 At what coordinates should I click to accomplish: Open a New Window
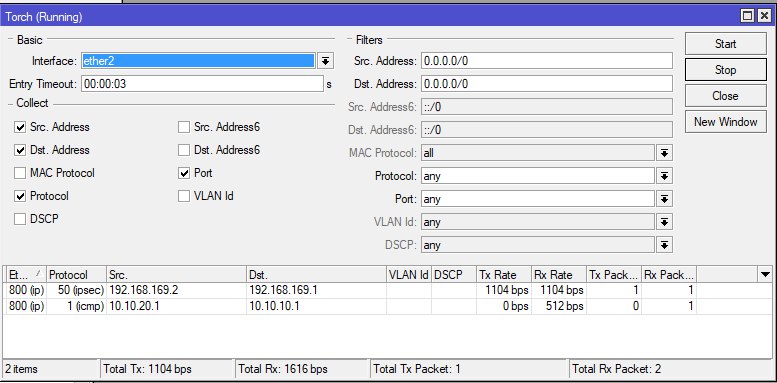pos(725,121)
